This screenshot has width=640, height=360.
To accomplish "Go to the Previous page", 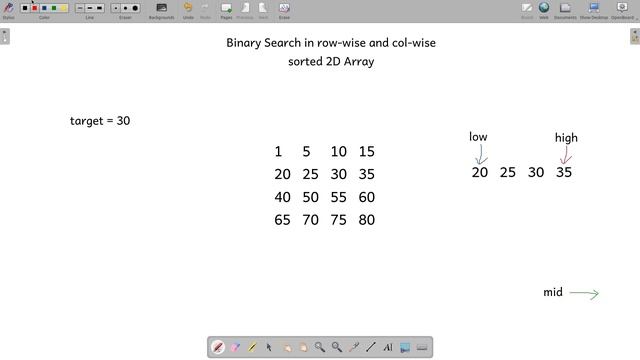I will tap(245, 10).
